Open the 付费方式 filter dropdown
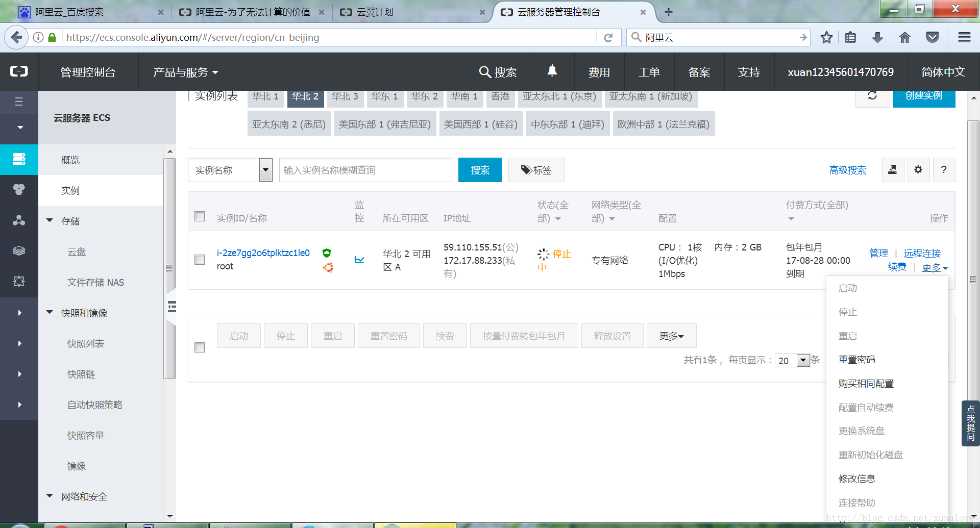Image resolution: width=980 pixels, height=528 pixels. pyautogui.click(x=791, y=219)
